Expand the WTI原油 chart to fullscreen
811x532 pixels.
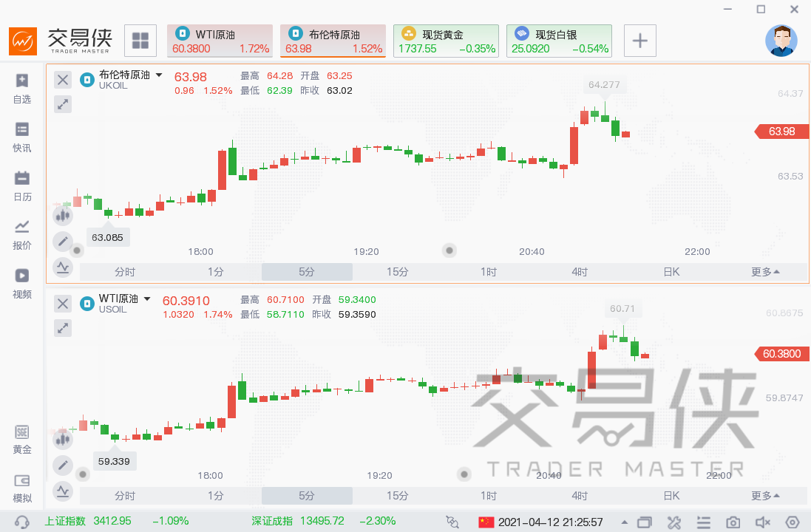(x=63, y=328)
